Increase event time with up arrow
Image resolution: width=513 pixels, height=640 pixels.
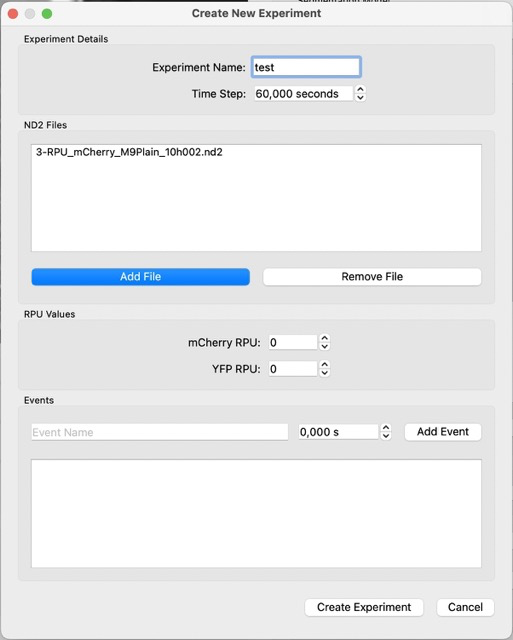pyautogui.click(x=386, y=427)
